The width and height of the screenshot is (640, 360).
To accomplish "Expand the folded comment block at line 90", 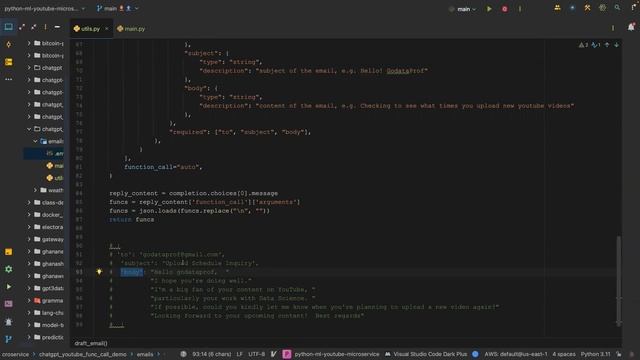I will (115, 245).
